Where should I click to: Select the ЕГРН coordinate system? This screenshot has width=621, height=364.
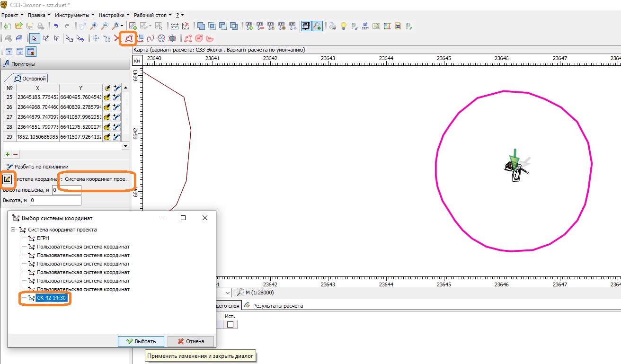point(43,238)
